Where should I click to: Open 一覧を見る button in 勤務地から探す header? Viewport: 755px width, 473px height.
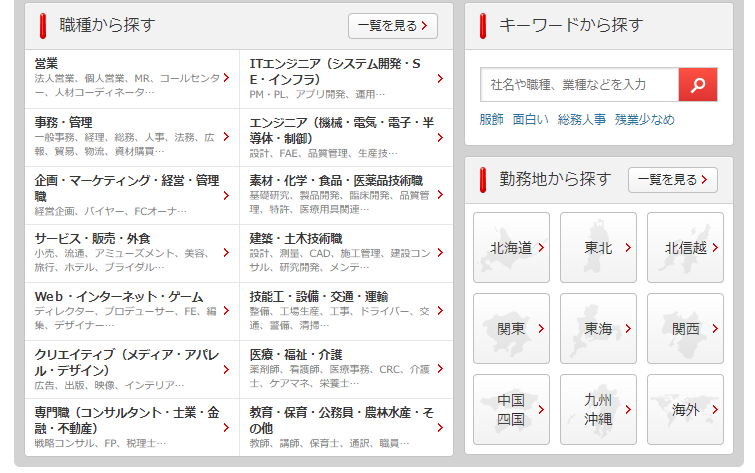pyautogui.click(x=673, y=180)
